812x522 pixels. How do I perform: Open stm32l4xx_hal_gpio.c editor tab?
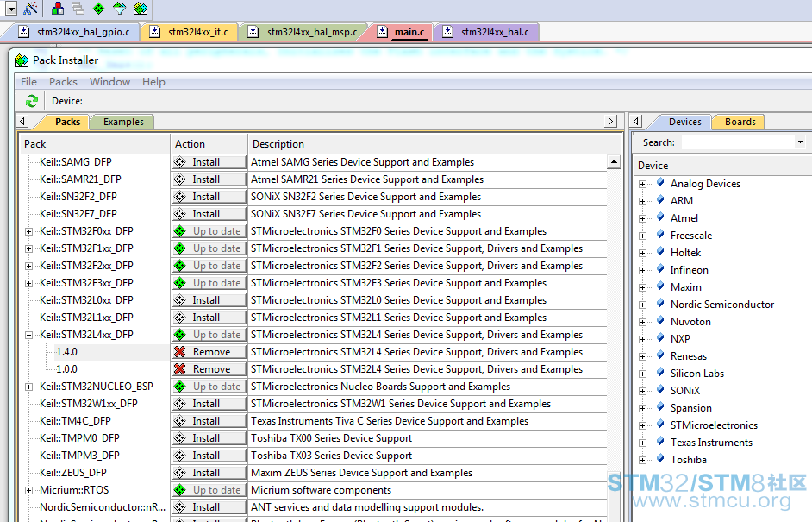pyautogui.click(x=83, y=32)
